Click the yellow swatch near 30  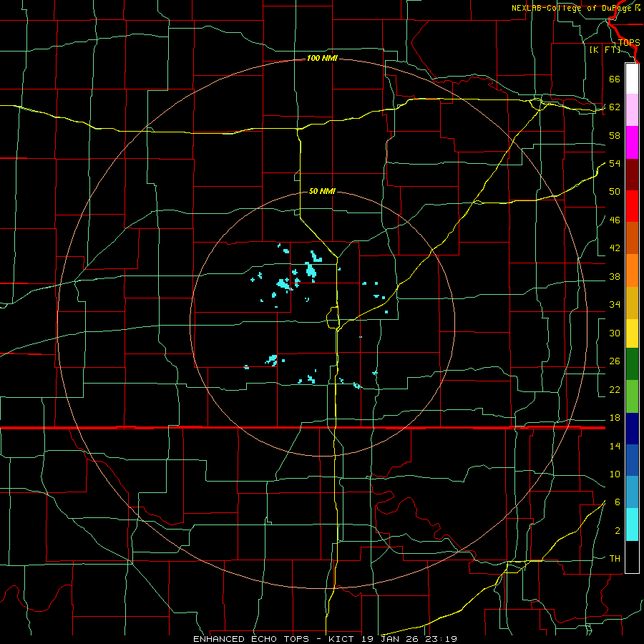click(632, 333)
